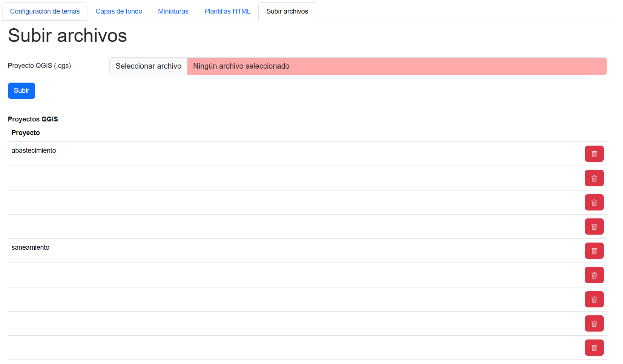Image resolution: width=623 pixels, height=364 pixels.
Task: Select the saneamiento project name
Action: (x=31, y=247)
